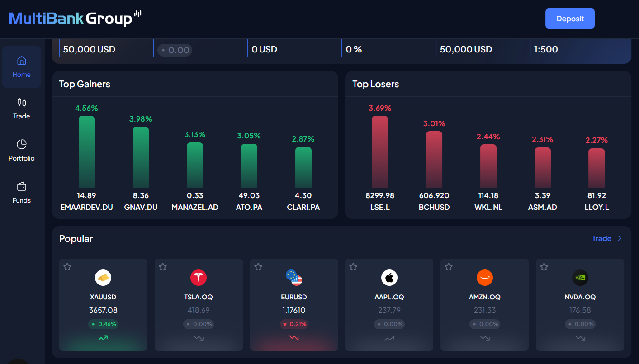
Task: Click the XAUUSD gold bars icon
Action: pyautogui.click(x=103, y=277)
